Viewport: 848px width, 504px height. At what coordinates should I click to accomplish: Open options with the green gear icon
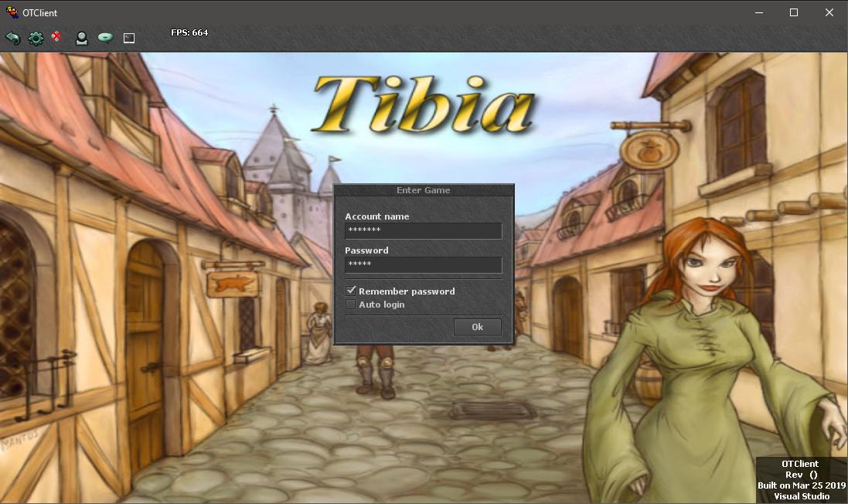[x=36, y=38]
